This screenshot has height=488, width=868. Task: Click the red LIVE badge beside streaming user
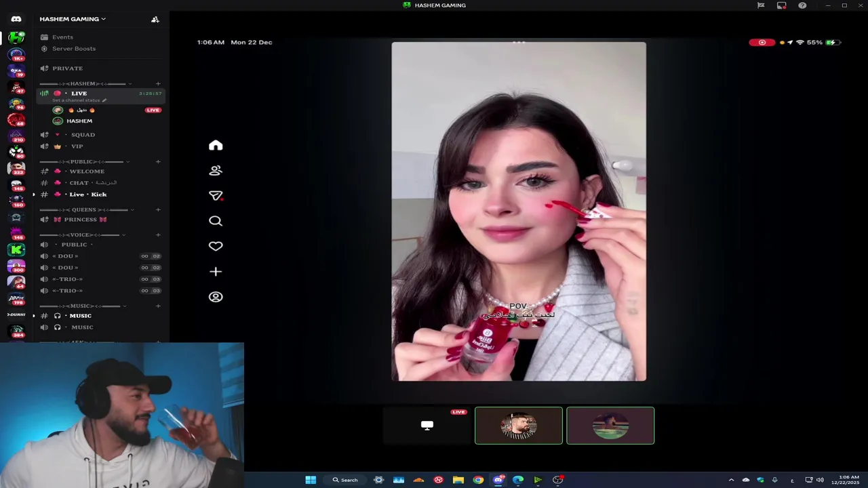[x=153, y=110]
